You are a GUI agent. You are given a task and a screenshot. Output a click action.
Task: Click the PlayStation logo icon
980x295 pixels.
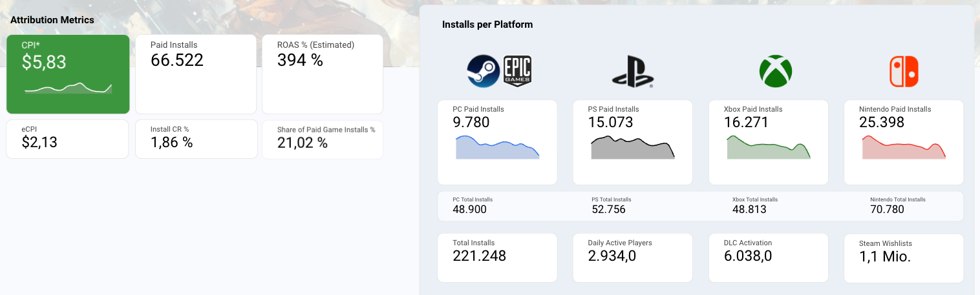click(632, 72)
